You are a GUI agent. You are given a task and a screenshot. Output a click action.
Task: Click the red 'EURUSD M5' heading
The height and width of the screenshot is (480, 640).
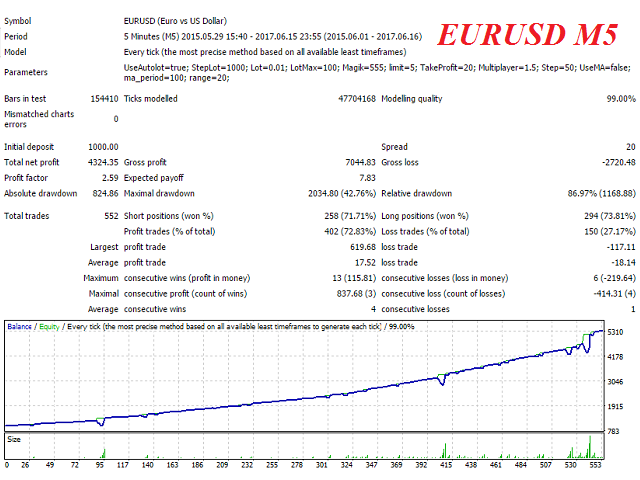tap(527, 34)
